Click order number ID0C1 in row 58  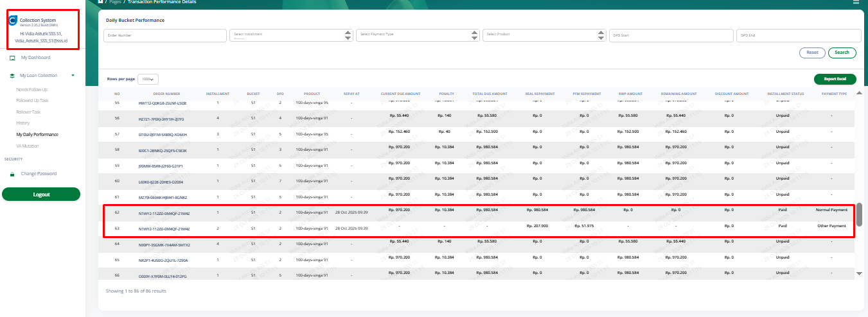tap(162, 150)
